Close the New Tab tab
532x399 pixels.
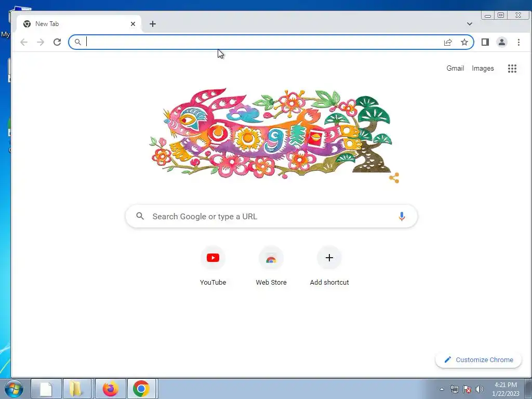point(133,24)
